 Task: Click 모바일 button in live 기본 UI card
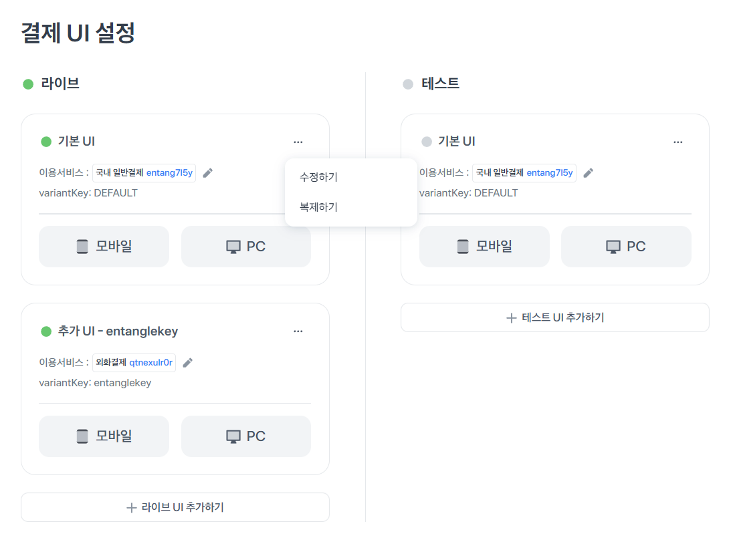pos(104,247)
